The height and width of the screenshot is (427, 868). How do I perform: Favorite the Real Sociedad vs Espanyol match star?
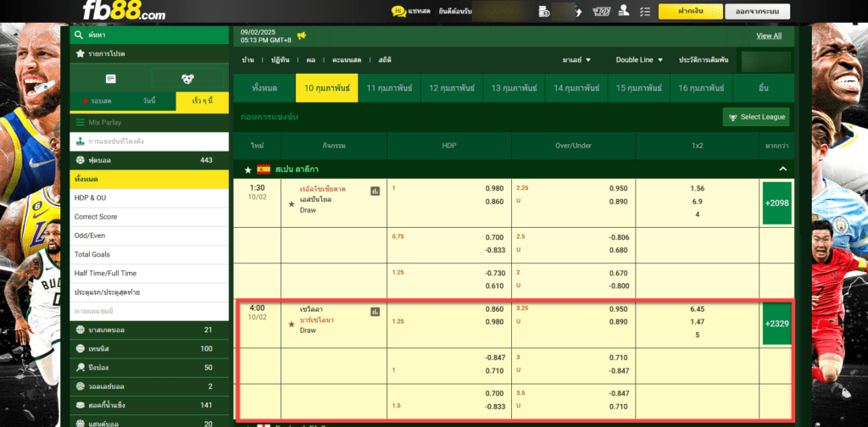click(x=292, y=204)
